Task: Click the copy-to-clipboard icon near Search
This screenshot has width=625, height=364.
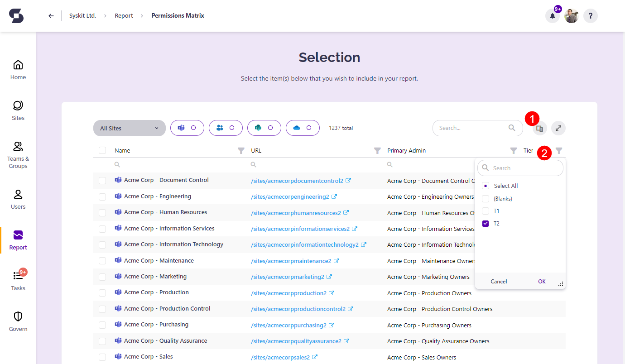Action: (539, 128)
